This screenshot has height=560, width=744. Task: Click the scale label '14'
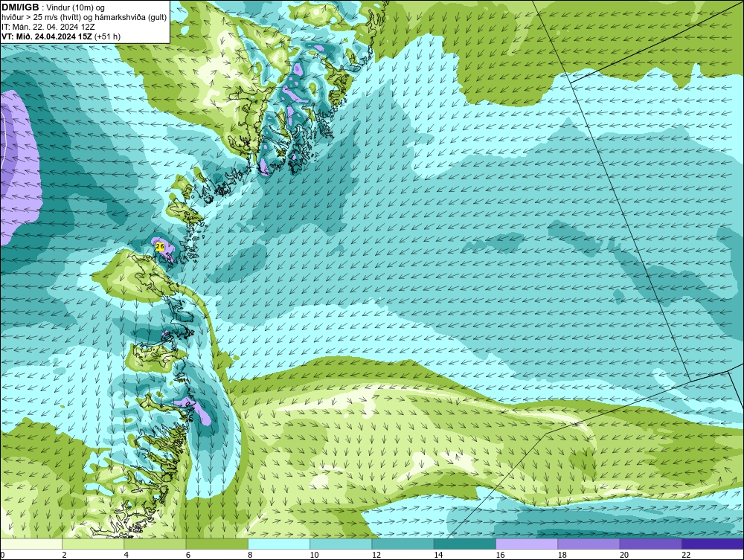(x=437, y=555)
